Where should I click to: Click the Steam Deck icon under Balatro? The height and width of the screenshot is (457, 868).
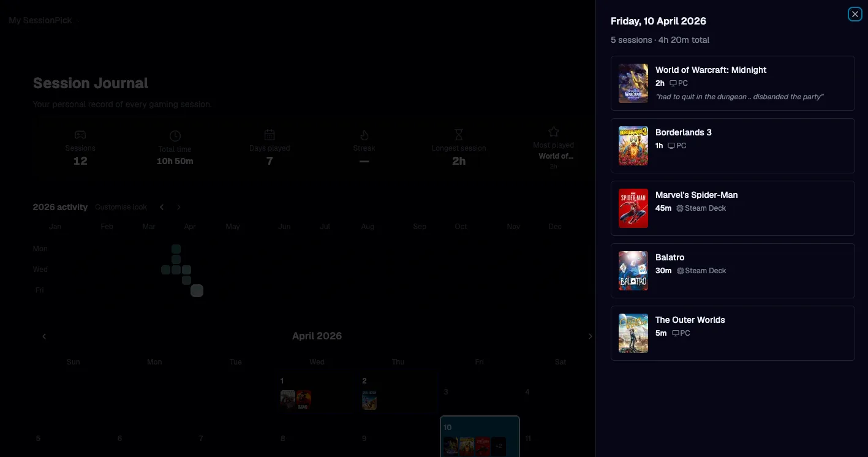coord(680,271)
